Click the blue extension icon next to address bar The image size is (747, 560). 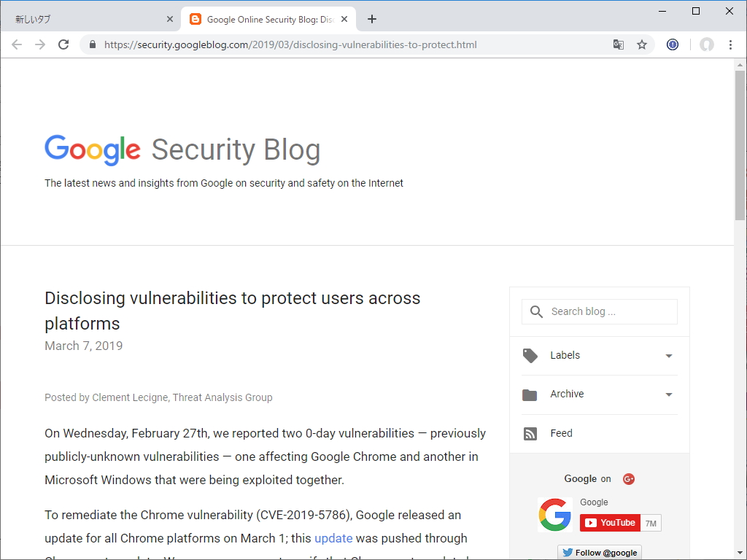pos(671,44)
